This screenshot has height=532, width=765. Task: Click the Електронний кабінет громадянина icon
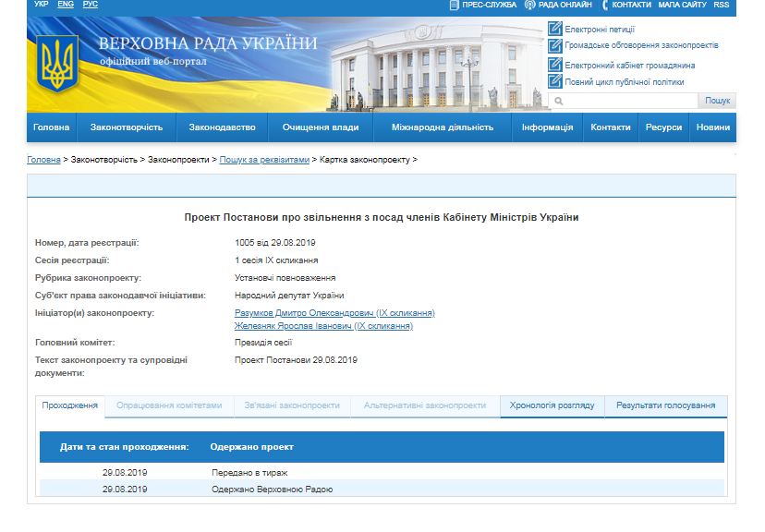pos(554,65)
